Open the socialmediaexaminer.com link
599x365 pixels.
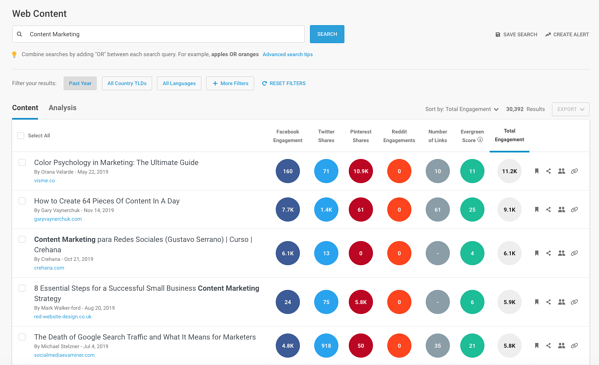tap(64, 355)
